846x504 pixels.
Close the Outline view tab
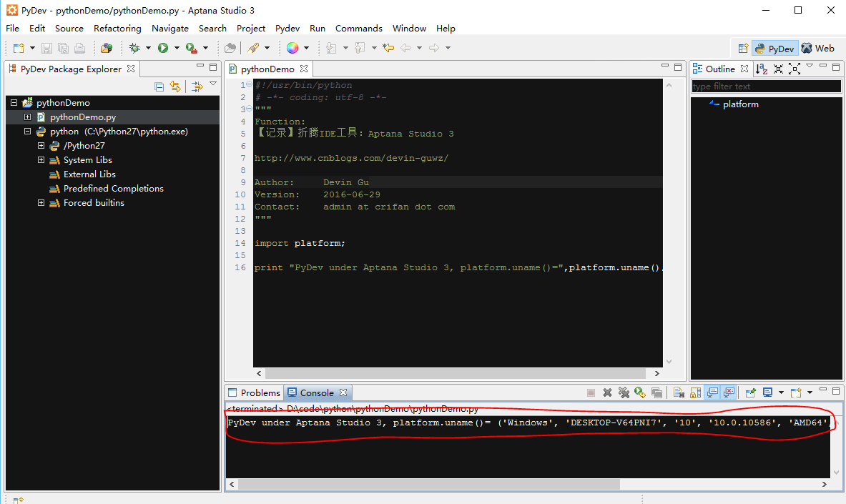point(744,69)
